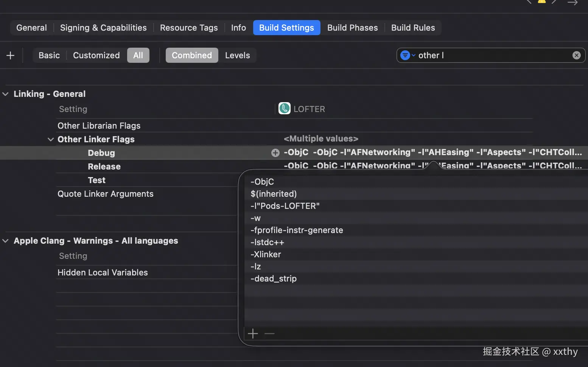Screen dimensions: 588x367
Task: Add a new linker flag with popup plus
Action: 253,333
